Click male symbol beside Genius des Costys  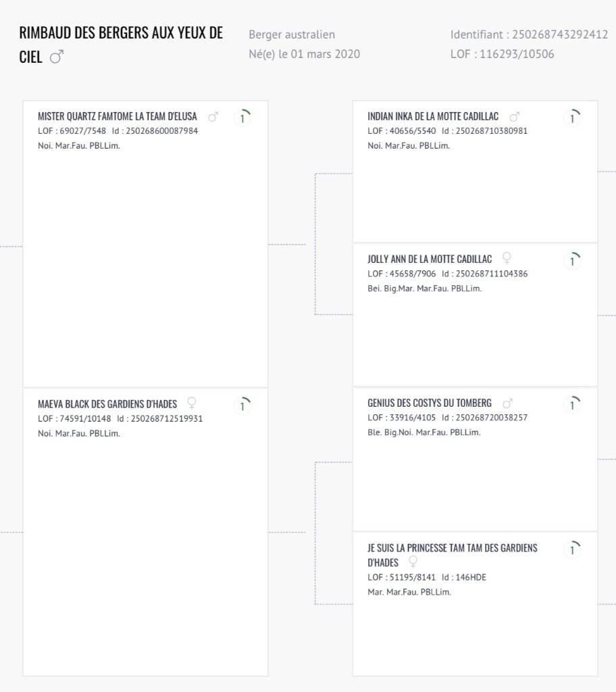coord(507,403)
